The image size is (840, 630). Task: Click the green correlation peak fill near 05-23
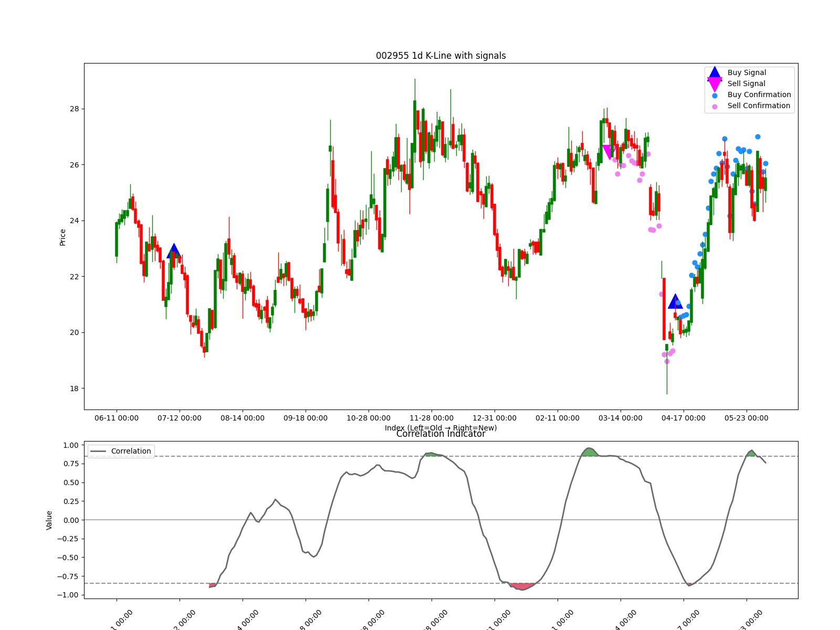[x=751, y=453]
